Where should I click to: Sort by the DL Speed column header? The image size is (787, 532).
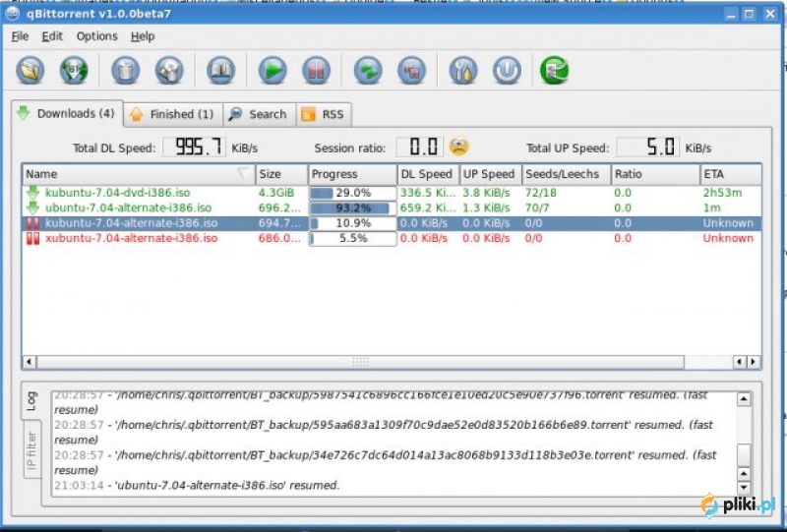click(428, 174)
